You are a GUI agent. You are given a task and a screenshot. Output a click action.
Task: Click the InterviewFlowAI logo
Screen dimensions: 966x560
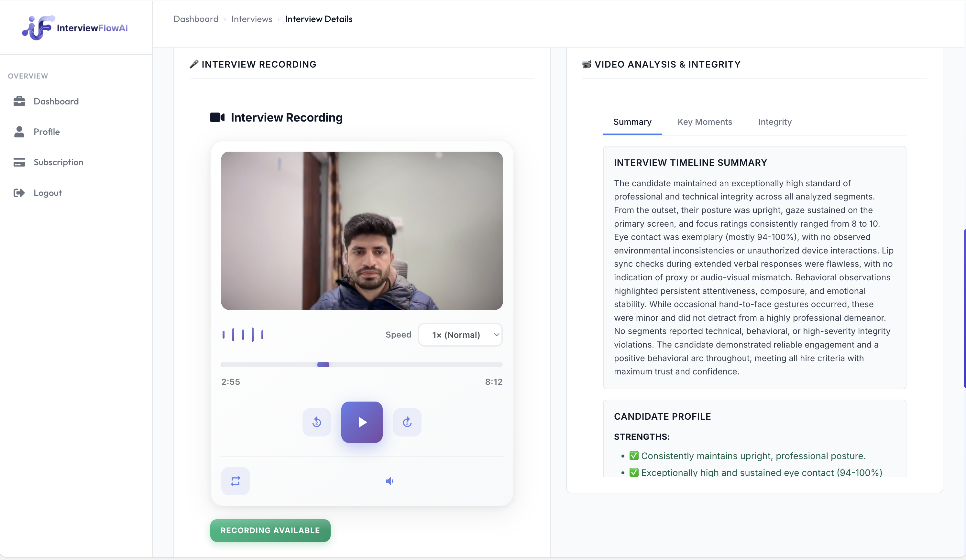pyautogui.click(x=75, y=27)
